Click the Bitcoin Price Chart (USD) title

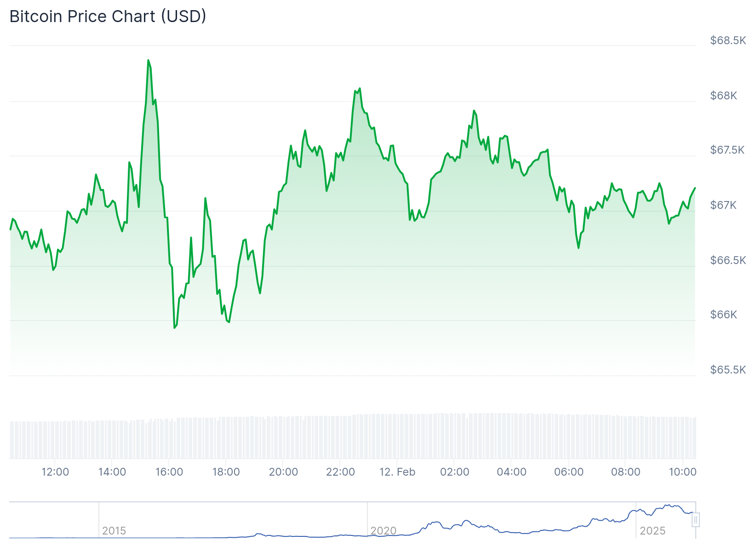[108, 17]
